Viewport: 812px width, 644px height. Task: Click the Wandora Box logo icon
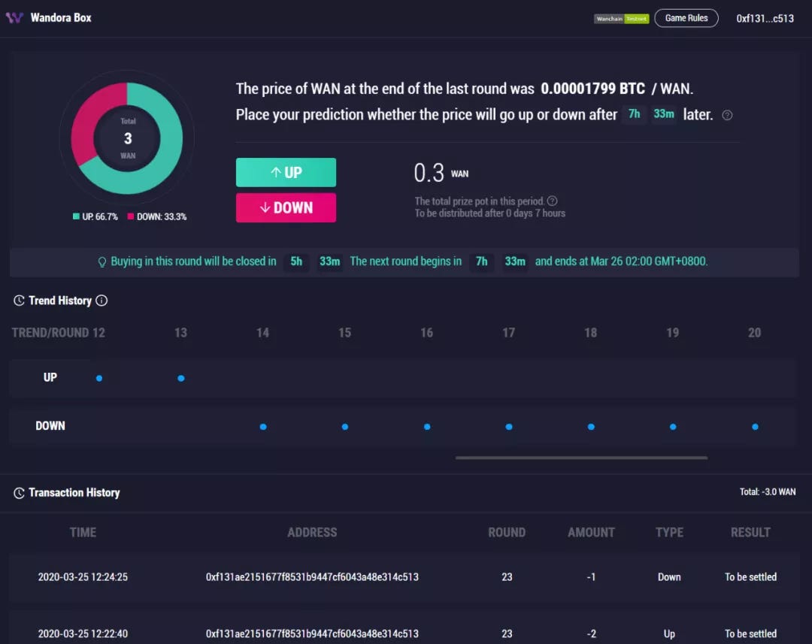(x=14, y=17)
